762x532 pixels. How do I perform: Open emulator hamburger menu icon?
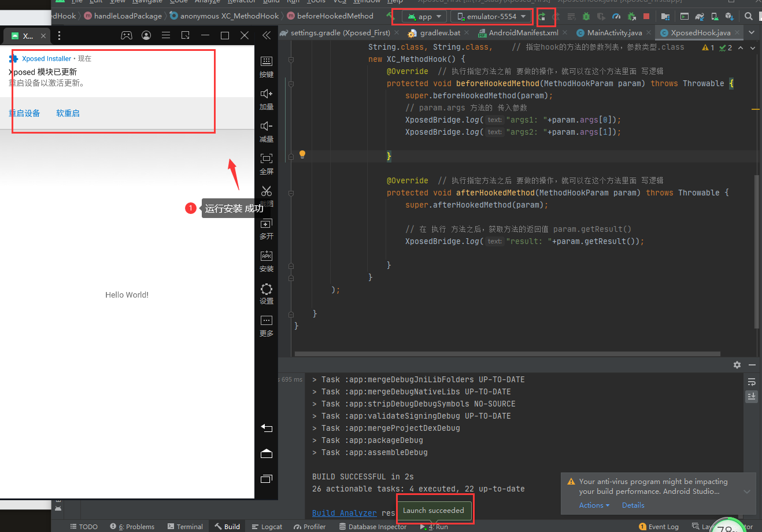click(166, 35)
